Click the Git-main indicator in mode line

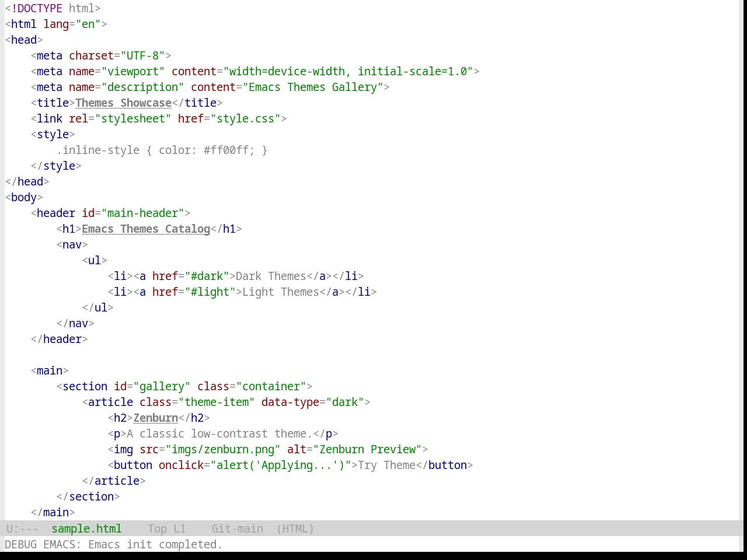[238, 529]
